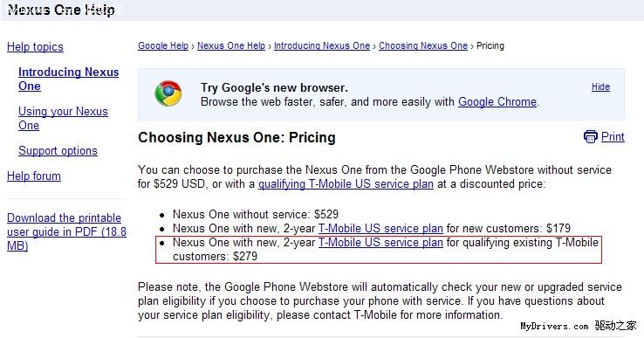
Task: Open Support options in sidebar
Action: pyautogui.click(x=58, y=150)
